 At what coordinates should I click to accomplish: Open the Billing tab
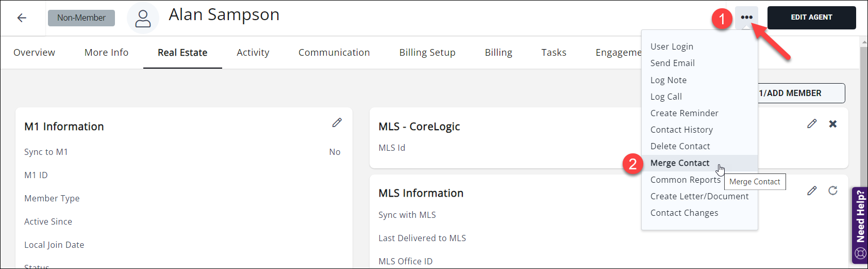(498, 53)
